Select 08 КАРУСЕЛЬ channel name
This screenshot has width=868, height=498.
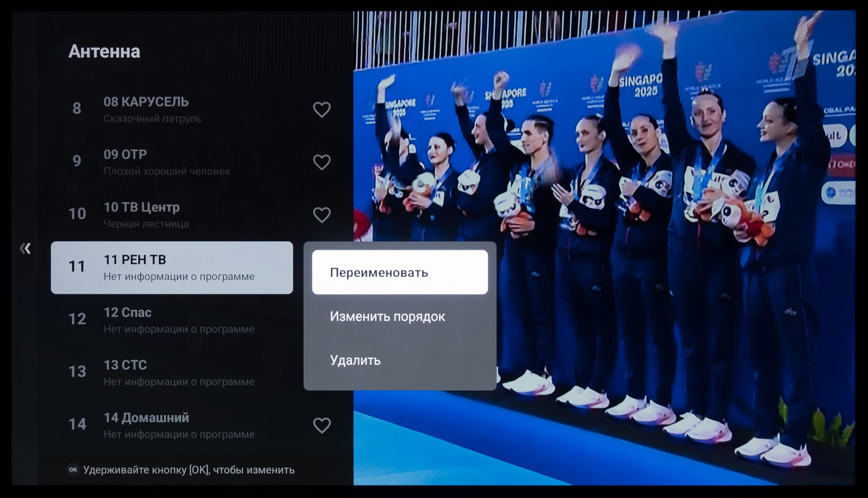[x=146, y=102]
